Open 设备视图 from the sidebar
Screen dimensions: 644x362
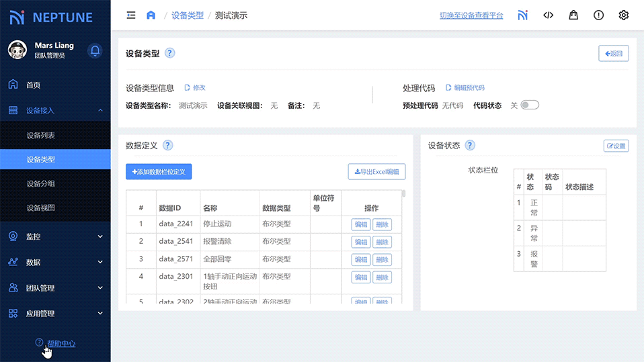pos(41,208)
